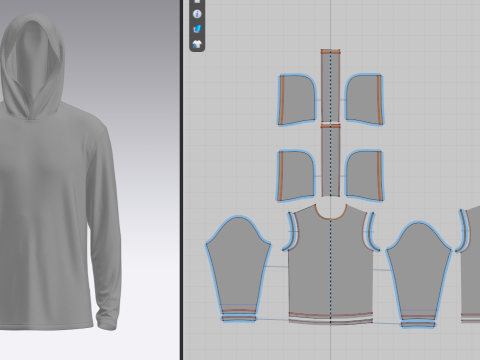This screenshot has width=480, height=360.
Task: Select the right armhole binding strip of front bodice
Action: click(x=373, y=232)
